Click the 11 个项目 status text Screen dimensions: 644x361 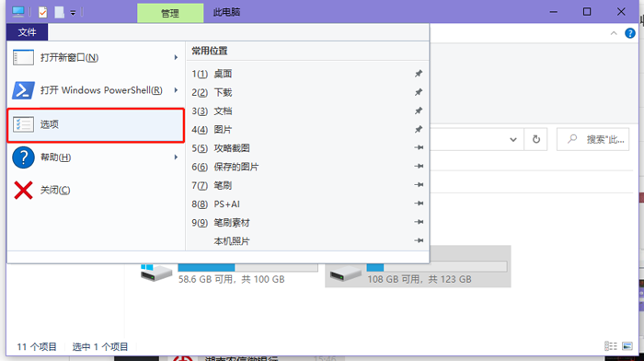37,346
